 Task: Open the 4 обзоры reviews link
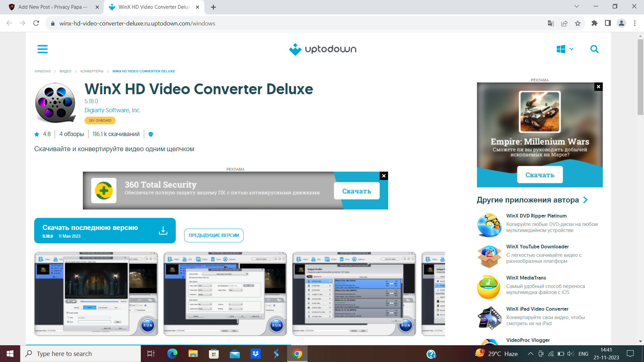72,134
